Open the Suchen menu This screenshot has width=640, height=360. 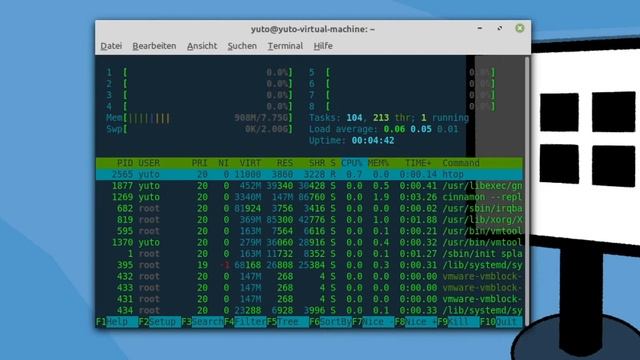(242, 46)
